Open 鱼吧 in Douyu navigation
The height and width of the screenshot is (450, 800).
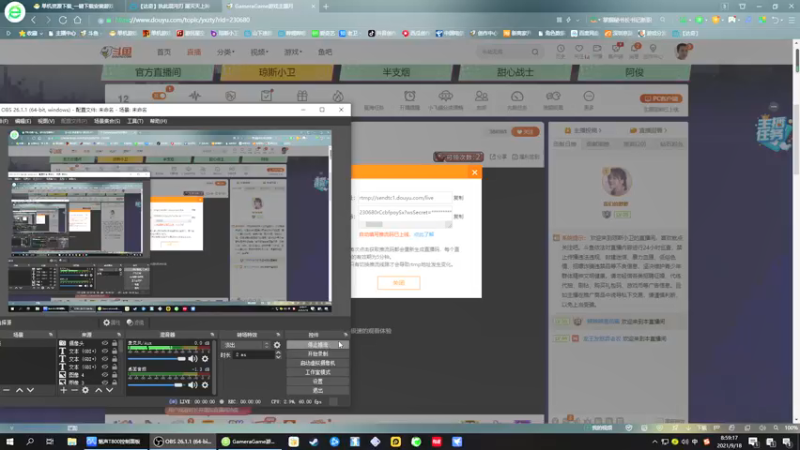325,52
